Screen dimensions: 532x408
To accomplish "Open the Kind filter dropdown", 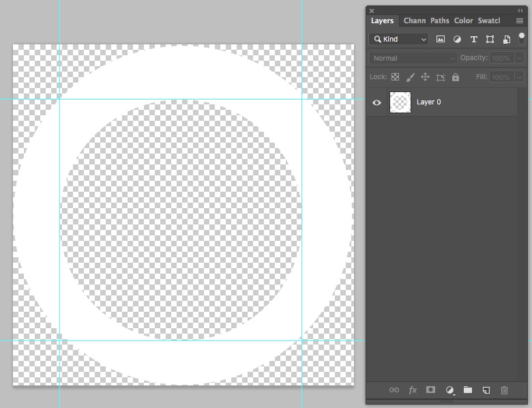I will [399, 40].
